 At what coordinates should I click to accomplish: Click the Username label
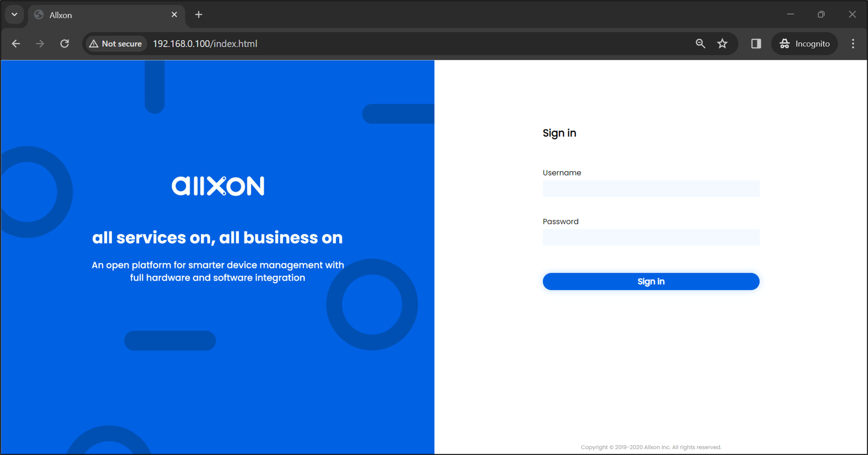562,172
